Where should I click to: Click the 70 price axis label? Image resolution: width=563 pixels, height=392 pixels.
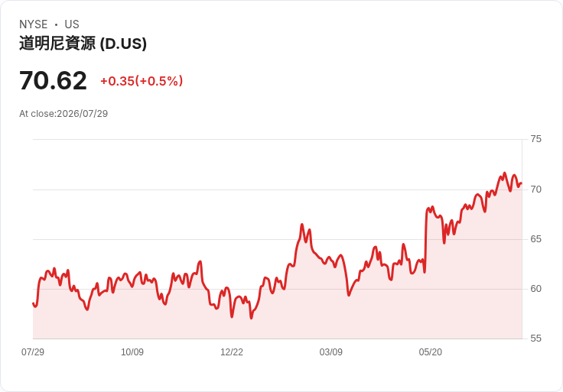pyautogui.click(x=535, y=190)
